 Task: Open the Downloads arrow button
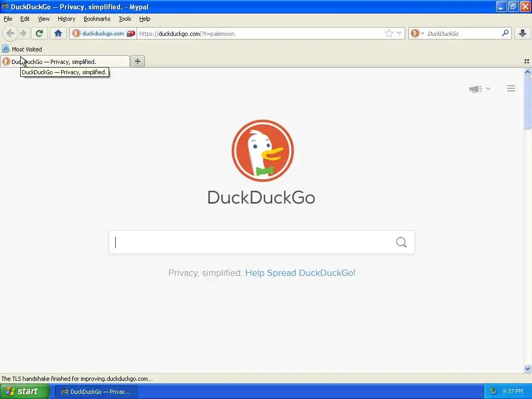coord(523,33)
